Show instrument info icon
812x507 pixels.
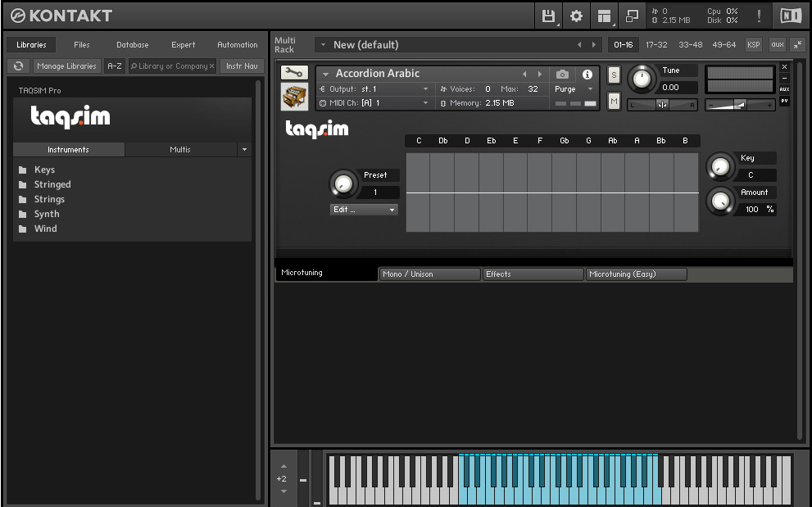[x=587, y=75]
